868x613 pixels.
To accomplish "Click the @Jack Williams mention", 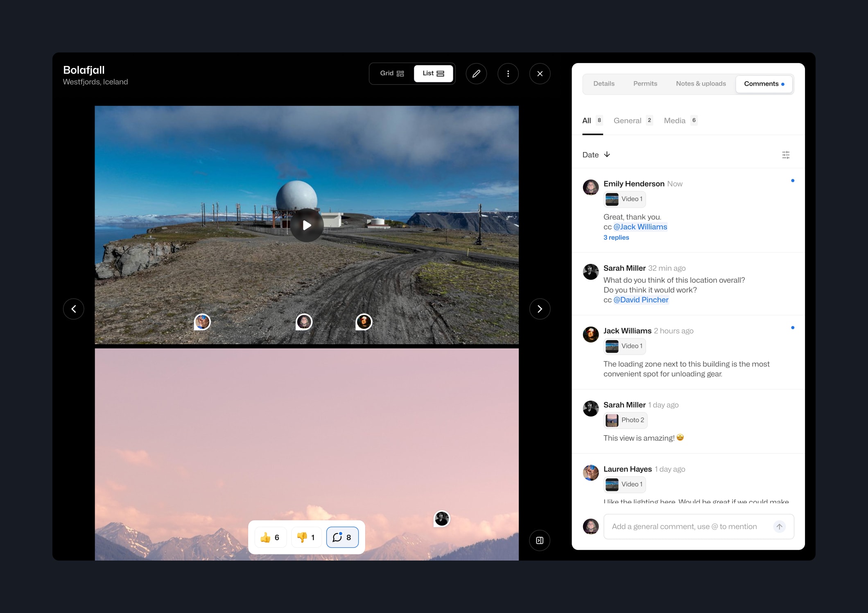I will click(x=640, y=227).
